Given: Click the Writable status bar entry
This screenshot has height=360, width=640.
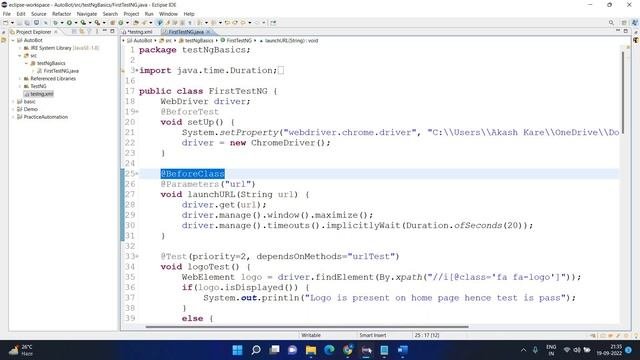Looking at the screenshot, I should pos(311,335).
